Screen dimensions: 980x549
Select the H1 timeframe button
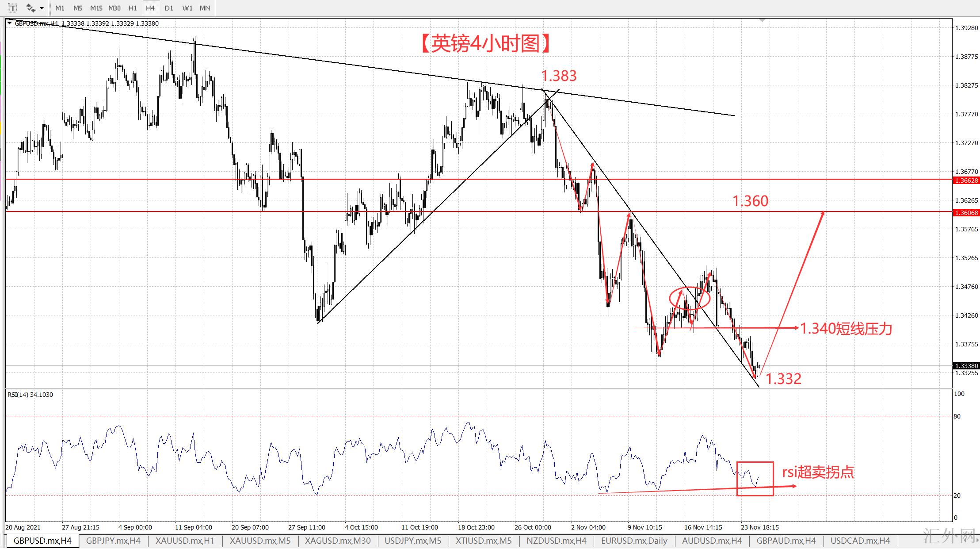132,8
